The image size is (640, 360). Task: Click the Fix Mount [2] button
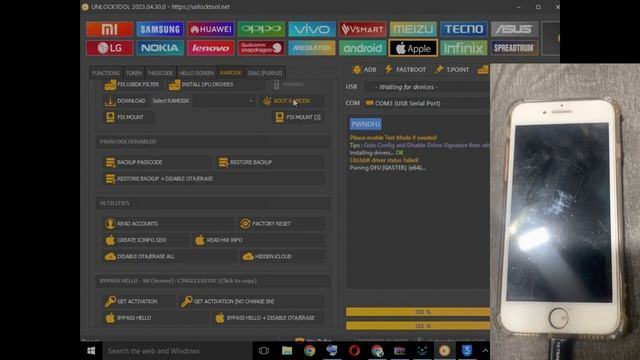(298, 117)
